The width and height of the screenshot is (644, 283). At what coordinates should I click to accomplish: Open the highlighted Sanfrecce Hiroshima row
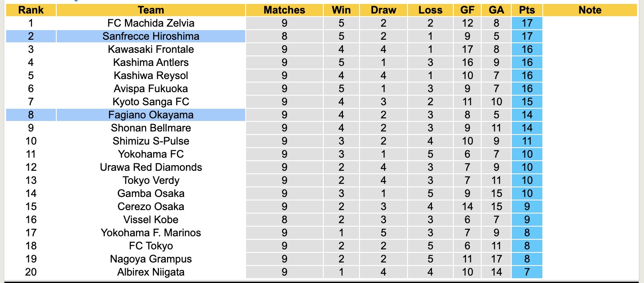click(151, 36)
